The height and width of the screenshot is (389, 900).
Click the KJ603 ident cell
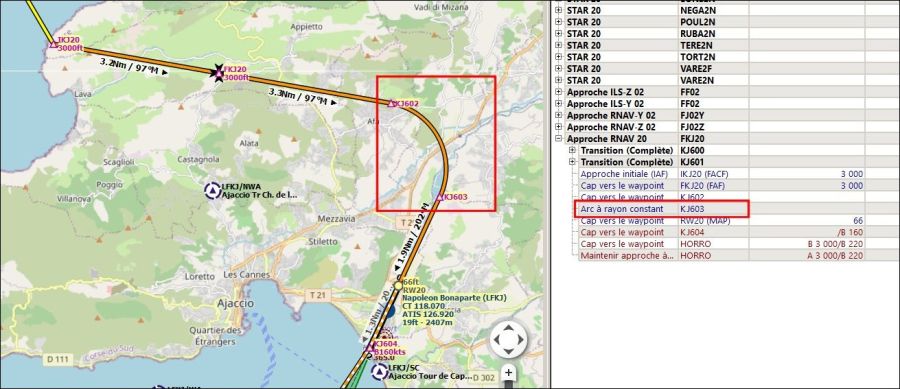point(712,209)
